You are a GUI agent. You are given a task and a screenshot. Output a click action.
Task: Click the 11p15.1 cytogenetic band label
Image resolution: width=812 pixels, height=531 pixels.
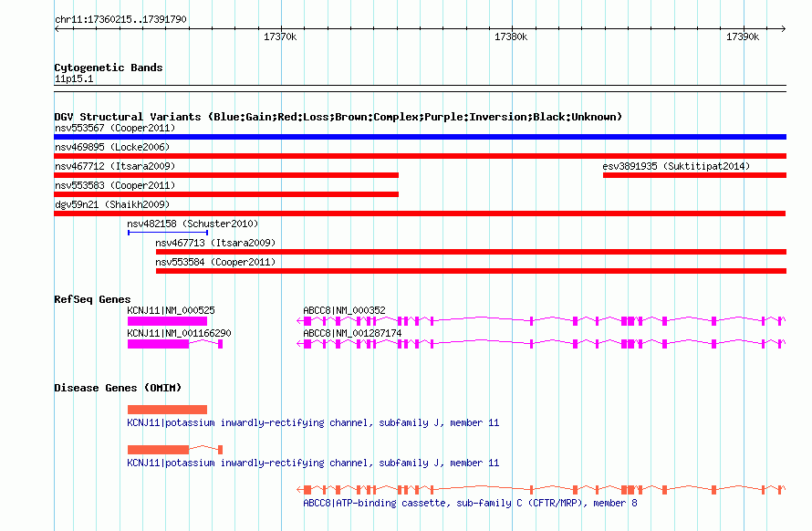[74, 78]
